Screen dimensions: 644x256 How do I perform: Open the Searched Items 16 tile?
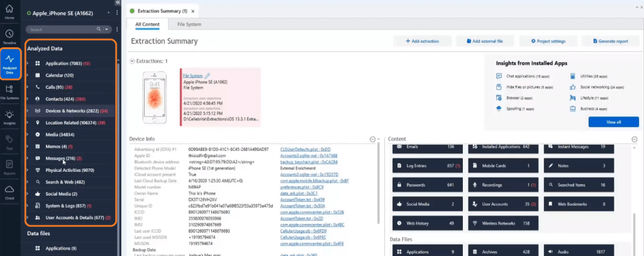tap(579, 185)
